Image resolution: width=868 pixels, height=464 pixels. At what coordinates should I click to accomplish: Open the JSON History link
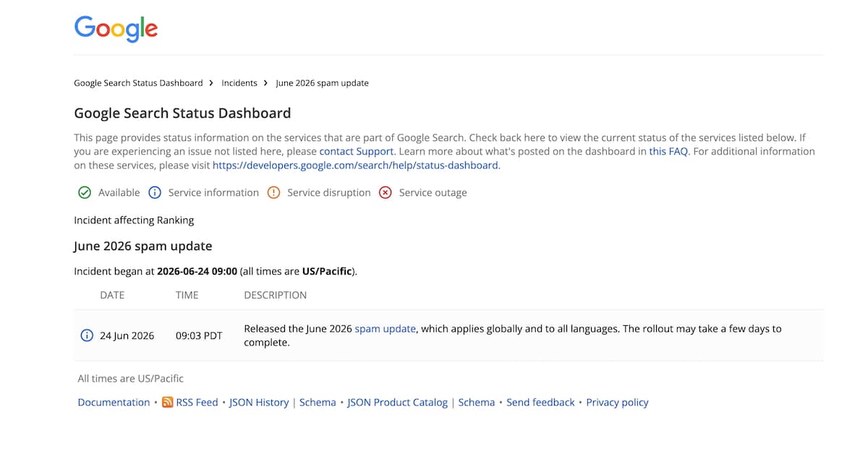(x=259, y=402)
